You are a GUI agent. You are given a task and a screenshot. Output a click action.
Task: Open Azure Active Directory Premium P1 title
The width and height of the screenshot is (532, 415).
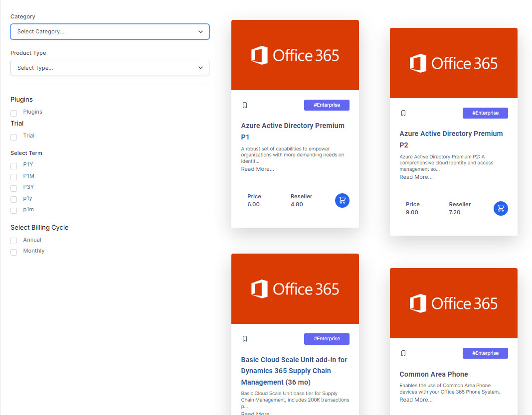click(x=293, y=131)
